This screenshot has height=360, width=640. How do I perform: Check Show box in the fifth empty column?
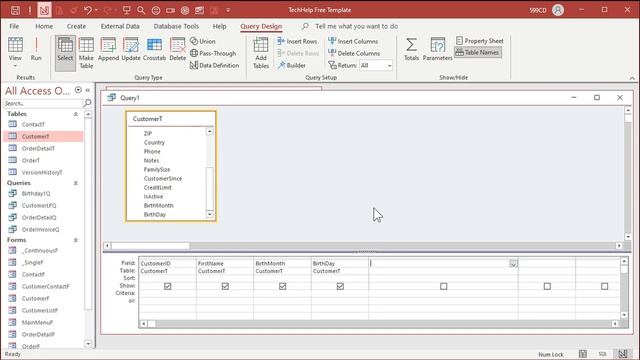click(x=444, y=286)
